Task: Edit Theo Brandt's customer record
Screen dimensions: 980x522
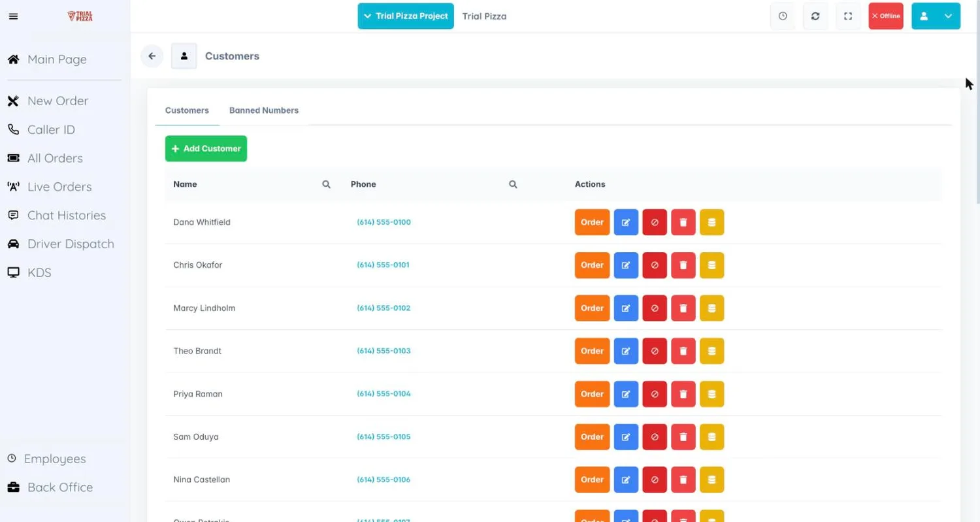Action: point(626,351)
